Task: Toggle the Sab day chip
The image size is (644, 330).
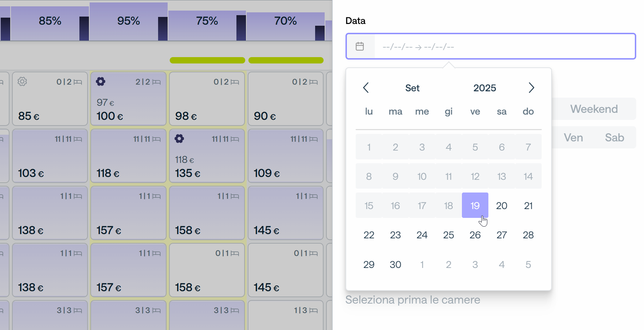Action: [x=614, y=137]
